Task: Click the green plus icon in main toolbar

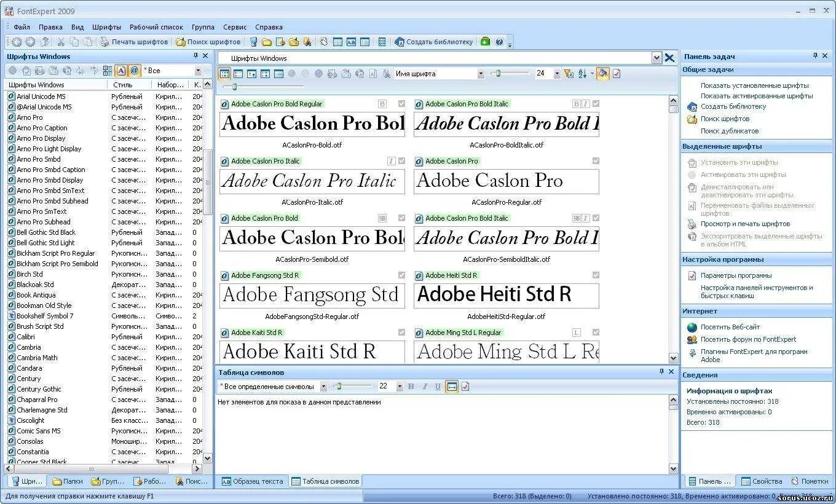Action: click(x=485, y=42)
